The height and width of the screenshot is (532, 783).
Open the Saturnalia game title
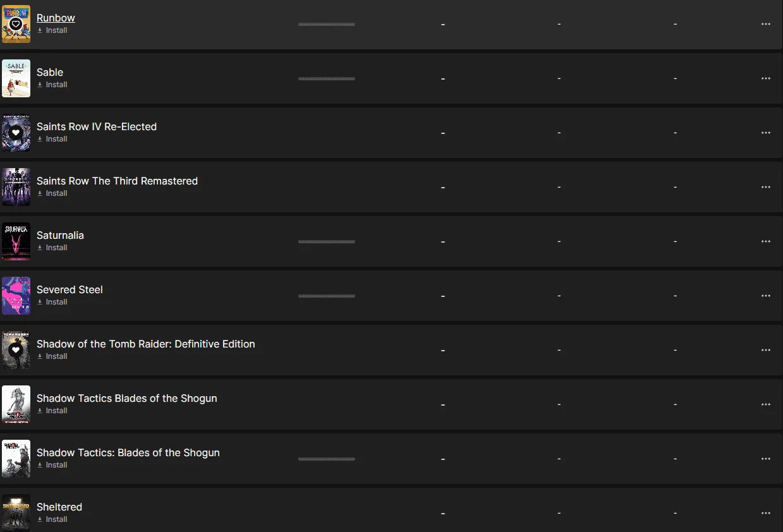60,235
